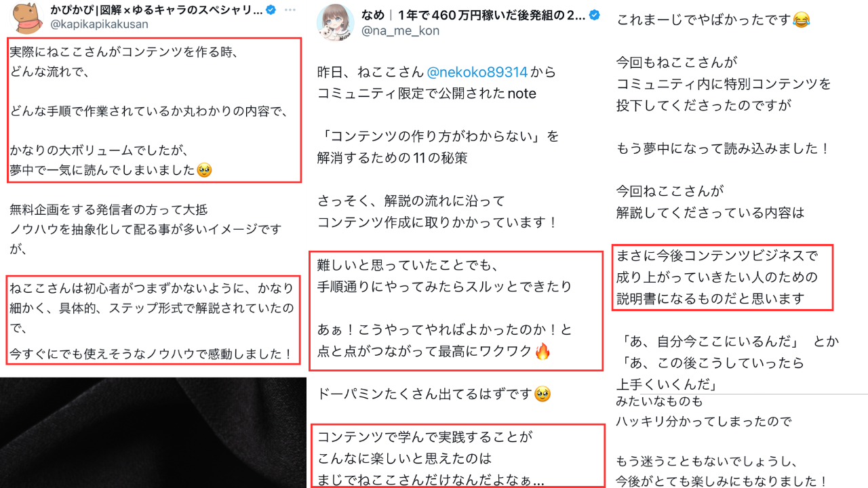868x488 pixels.
Task: Select highlighted text まさに今後コンテンツビジネスで
Action: coord(717,256)
